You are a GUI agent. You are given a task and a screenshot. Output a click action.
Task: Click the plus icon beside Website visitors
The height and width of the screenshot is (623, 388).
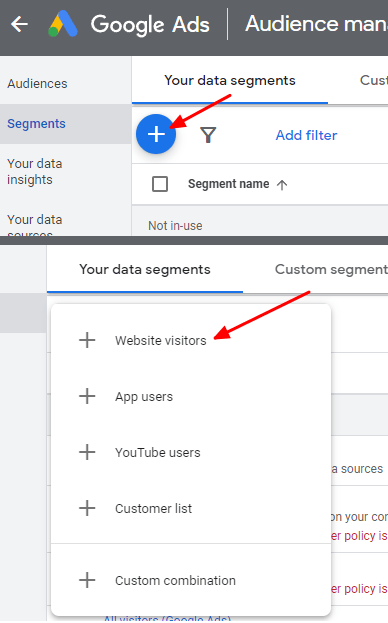87,341
